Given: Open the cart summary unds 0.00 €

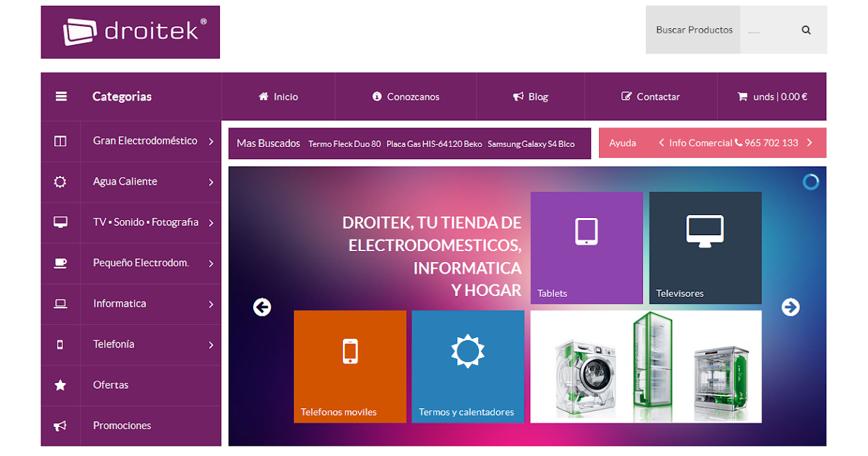Looking at the screenshot, I should [x=773, y=96].
